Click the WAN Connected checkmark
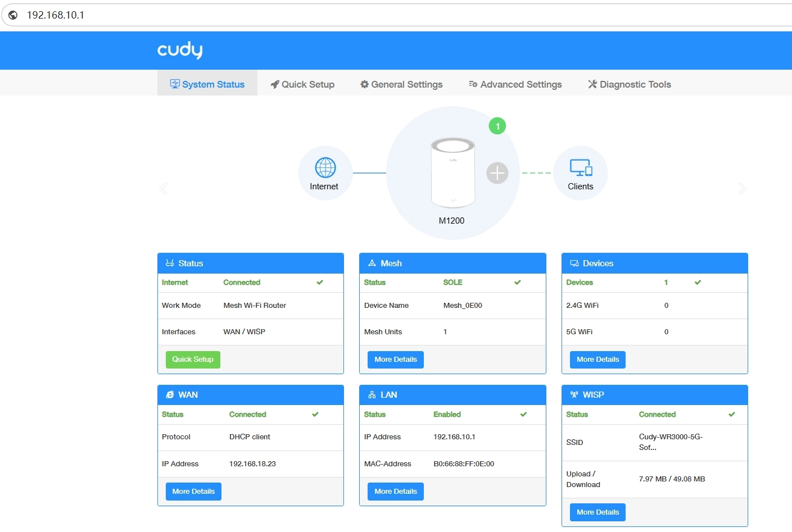The image size is (792, 532). click(315, 415)
